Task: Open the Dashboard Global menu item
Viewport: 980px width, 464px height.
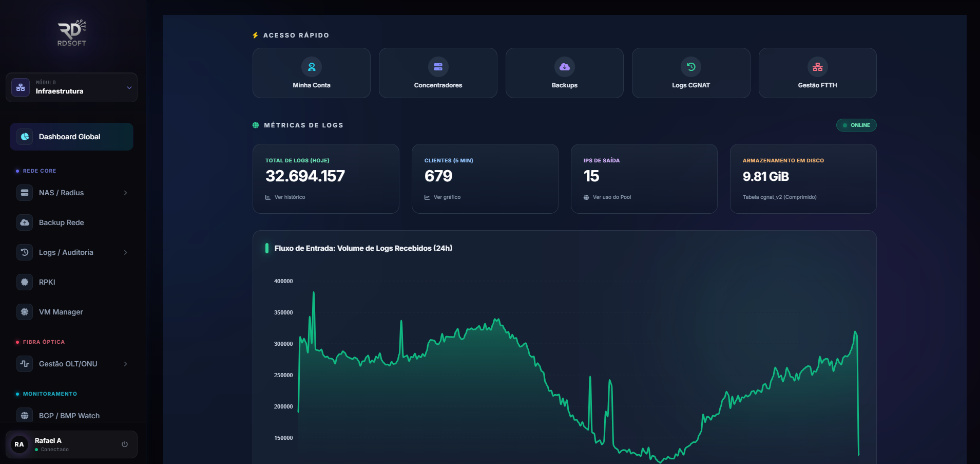Action: pos(71,136)
